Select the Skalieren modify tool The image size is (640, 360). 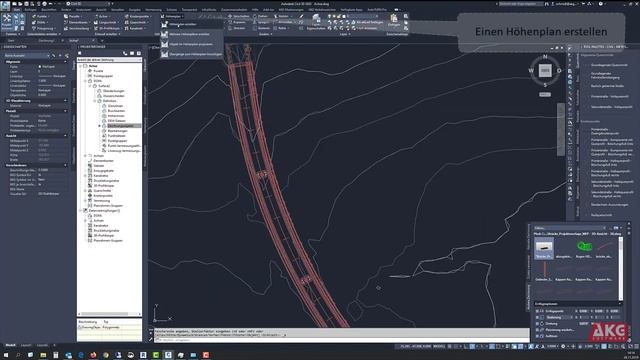pyautogui.click(x=262, y=28)
